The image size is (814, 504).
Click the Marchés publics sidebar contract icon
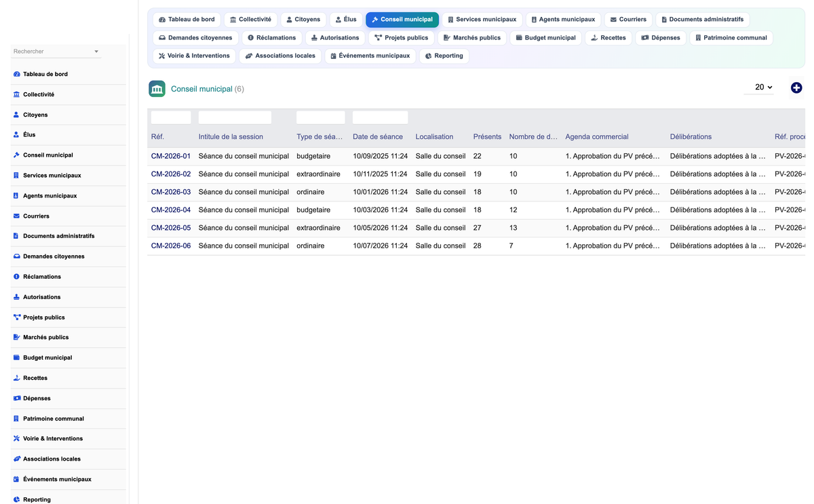[x=16, y=337]
